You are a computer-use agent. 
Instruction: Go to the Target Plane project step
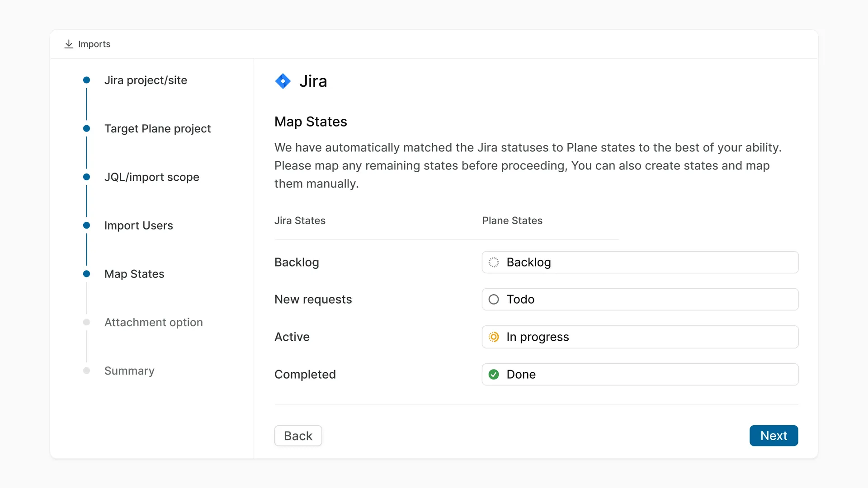click(x=157, y=129)
